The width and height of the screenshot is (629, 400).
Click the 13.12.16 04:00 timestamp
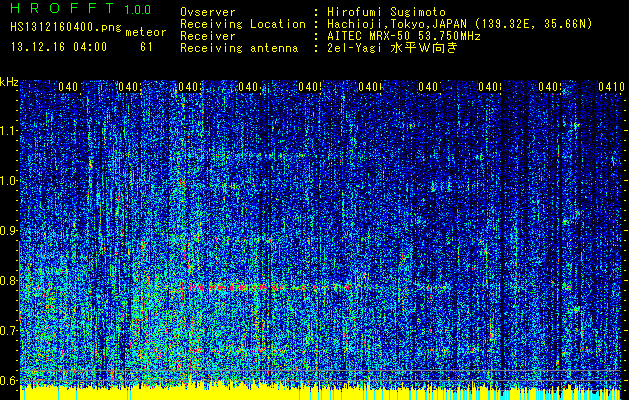point(58,46)
